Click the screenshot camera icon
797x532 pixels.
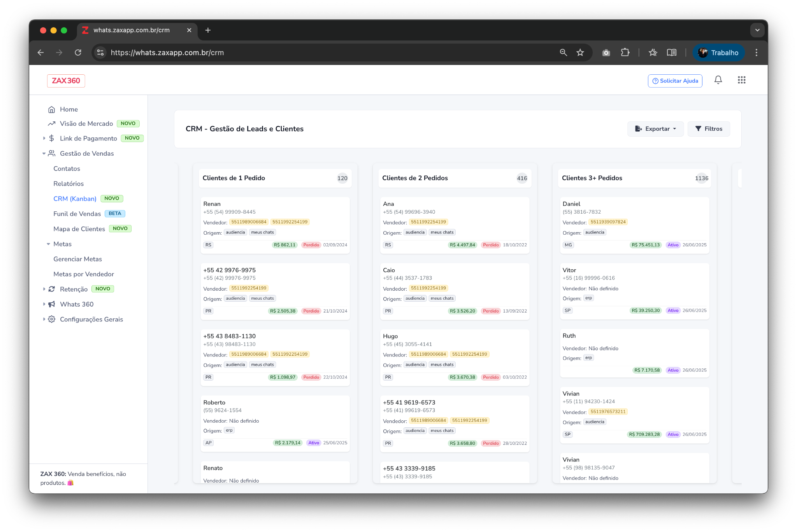[x=606, y=53]
